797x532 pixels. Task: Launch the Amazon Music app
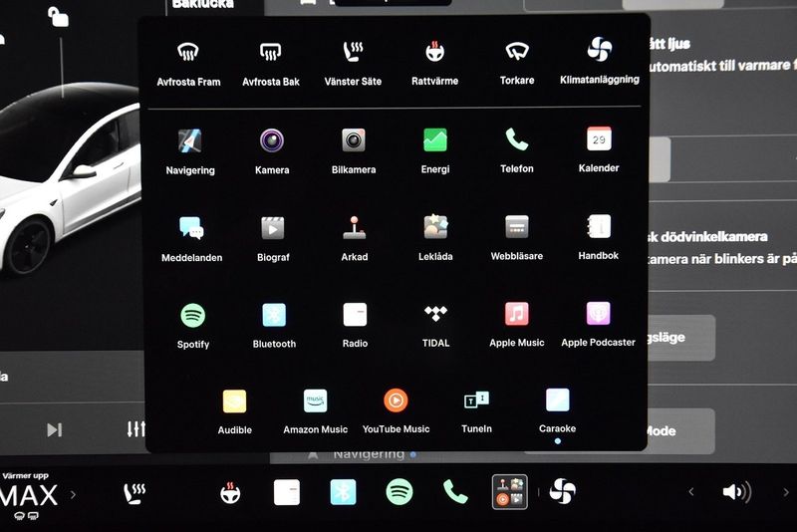(x=315, y=411)
